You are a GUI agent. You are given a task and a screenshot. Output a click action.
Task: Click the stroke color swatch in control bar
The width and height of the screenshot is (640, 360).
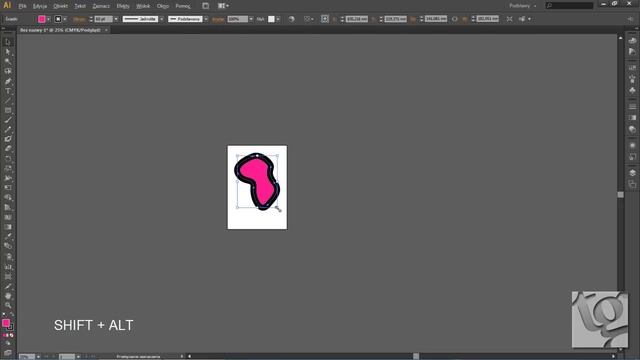(58, 19)
